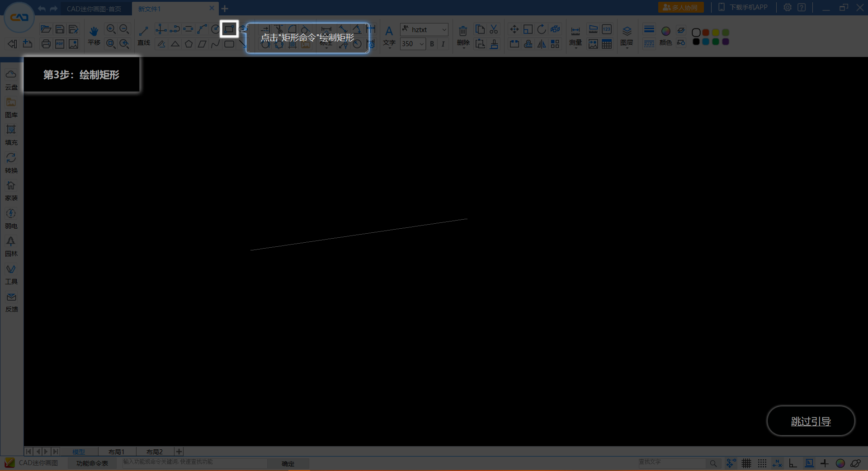Open the Fill (填充) sidebar tool
Image resolution: width=868 pixels, height=471 pixels.
click(x=11, y=135)
